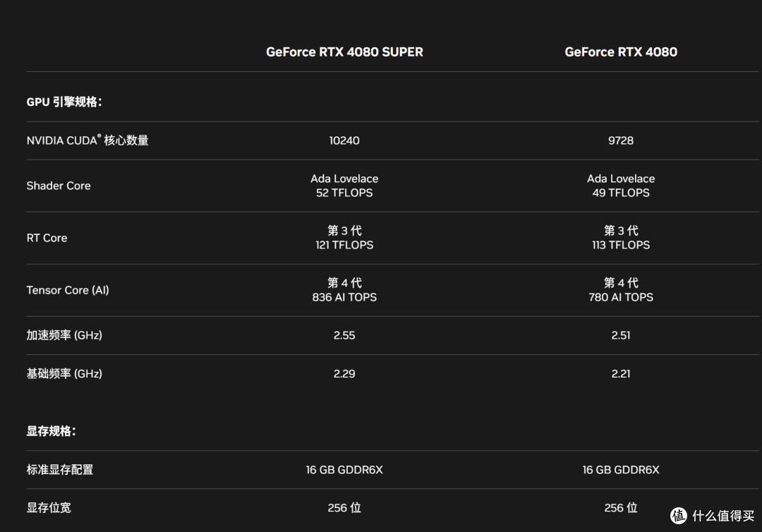Select 256 位 under RTX 4080
762x532 pixels.
tap(621, 508)
